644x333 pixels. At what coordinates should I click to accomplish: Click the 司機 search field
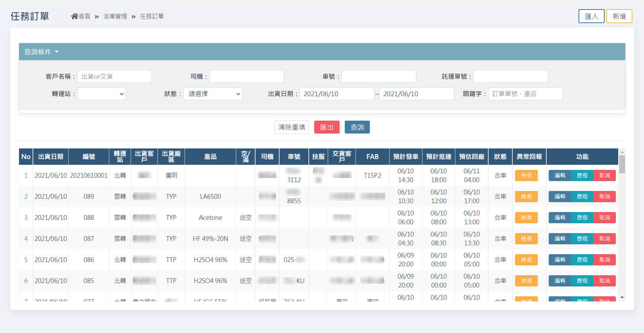[x=246, y=76]
